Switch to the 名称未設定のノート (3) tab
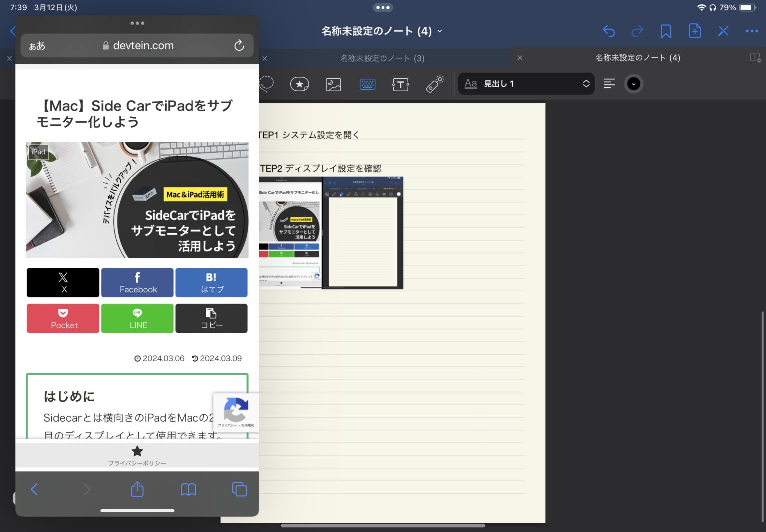This screenshot has height=532, width=766. (x=383, y=58)
